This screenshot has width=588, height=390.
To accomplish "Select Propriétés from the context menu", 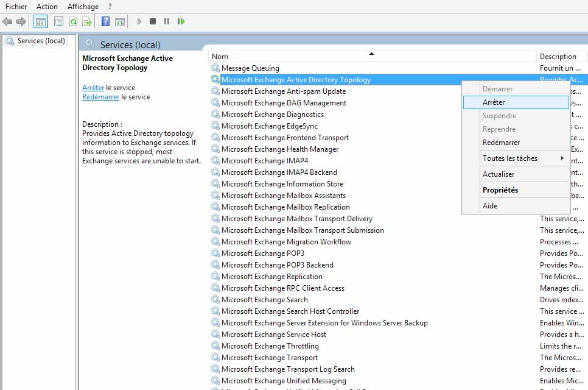I will click(500, 190).
